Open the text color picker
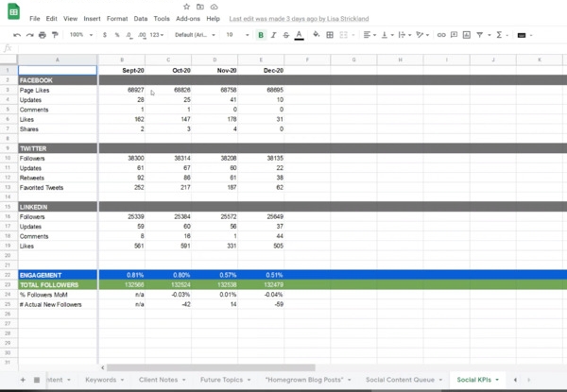The image size is (567, 392). pos(299,35)
